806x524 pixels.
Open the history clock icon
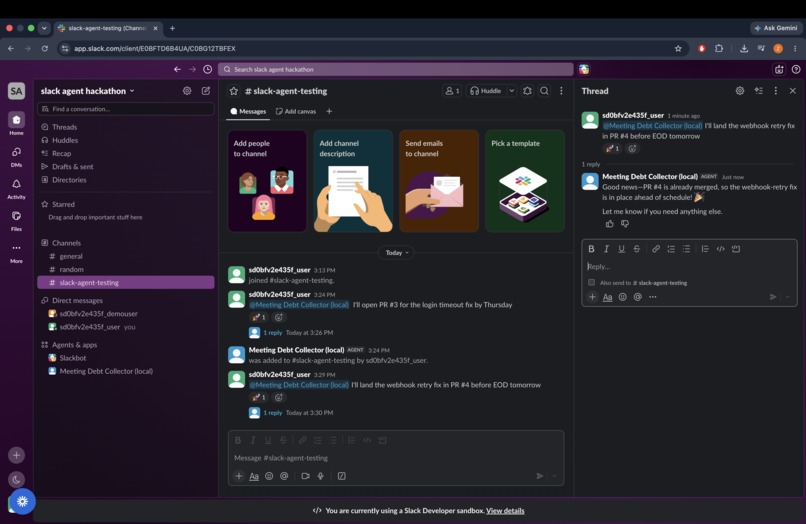pyautogui.click(x=208, y=69)
